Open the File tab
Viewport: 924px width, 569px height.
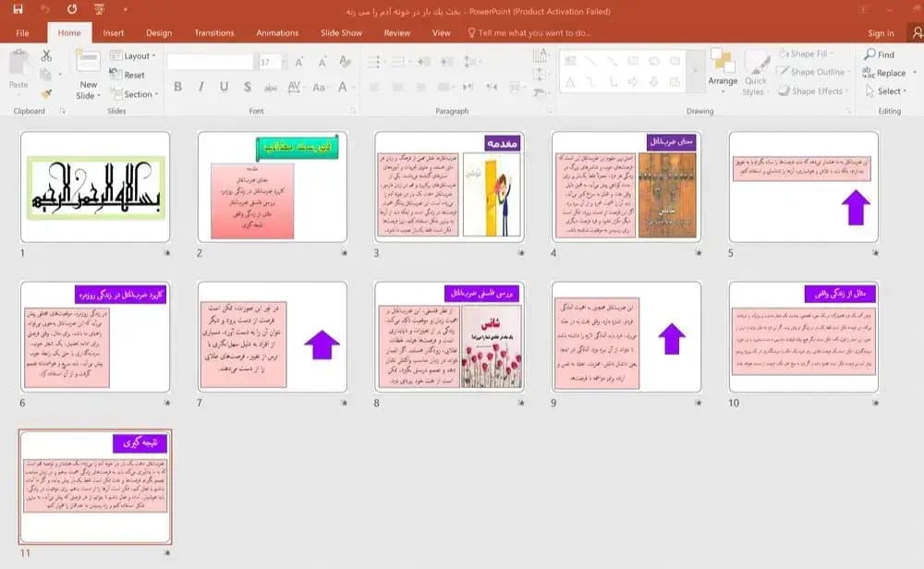pyautogui.click(x=22, y=33)
